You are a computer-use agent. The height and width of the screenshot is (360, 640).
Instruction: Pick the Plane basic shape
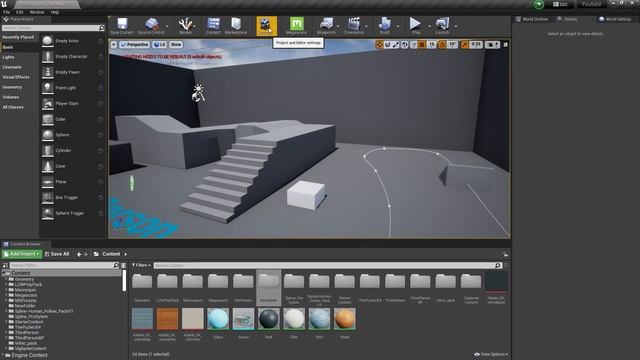coord(72,182)
